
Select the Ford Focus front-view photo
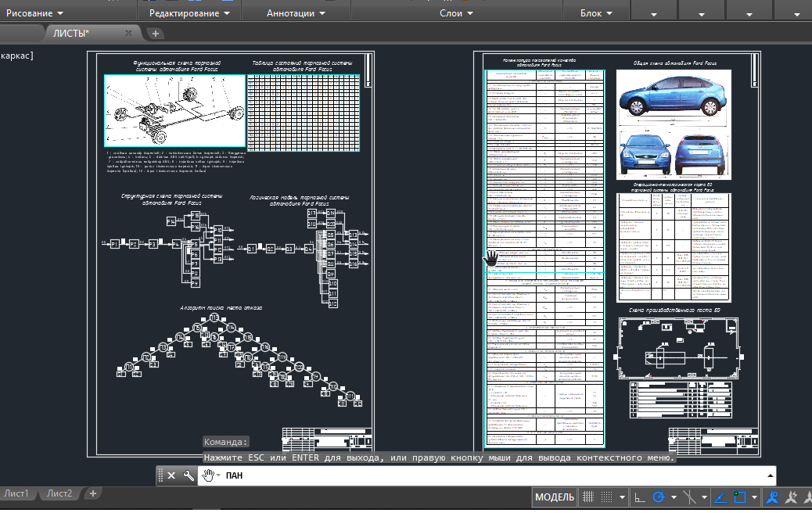coord(645,154)
